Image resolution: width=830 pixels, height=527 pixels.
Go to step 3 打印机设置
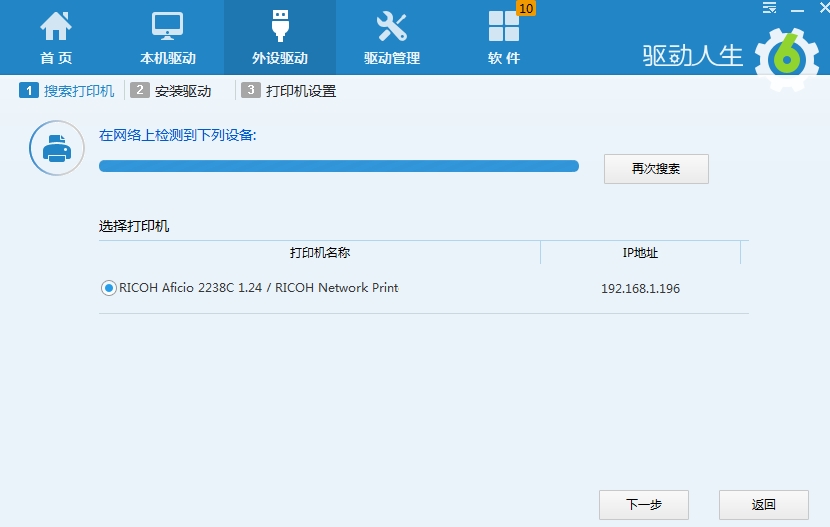pyautogui.click(x=288, y=90)
